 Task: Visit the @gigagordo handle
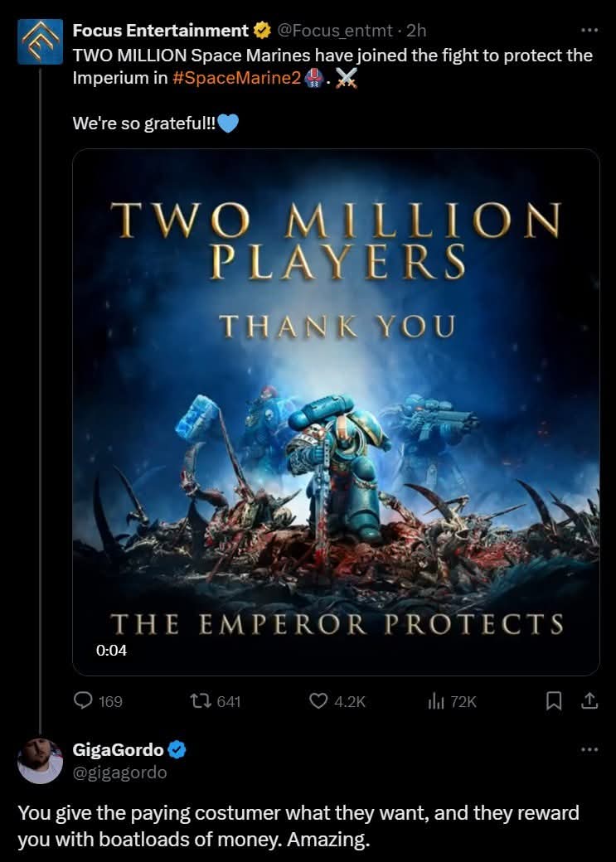pyautogui.click(x=119, y=772)
